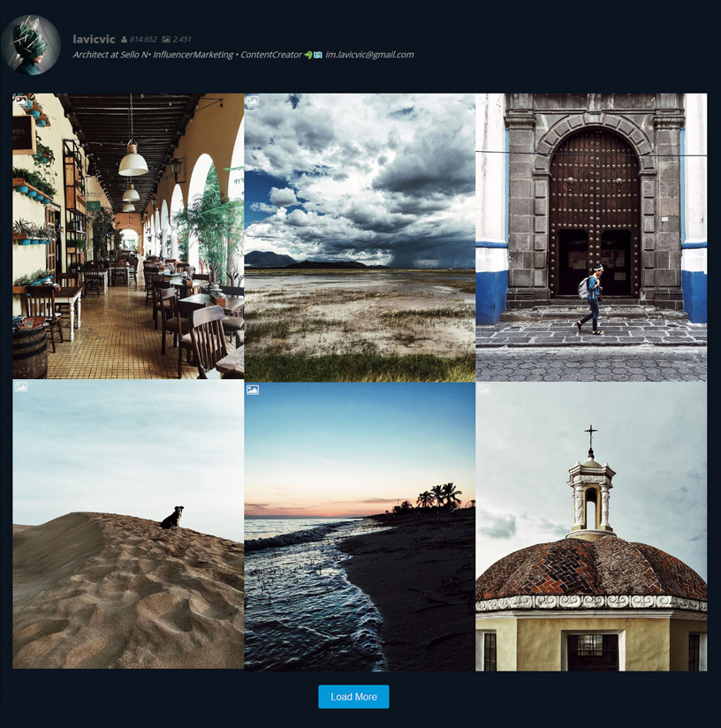Open the wooden church door photo
Viewport: 721px width, 728px height.
click(591, 238)
